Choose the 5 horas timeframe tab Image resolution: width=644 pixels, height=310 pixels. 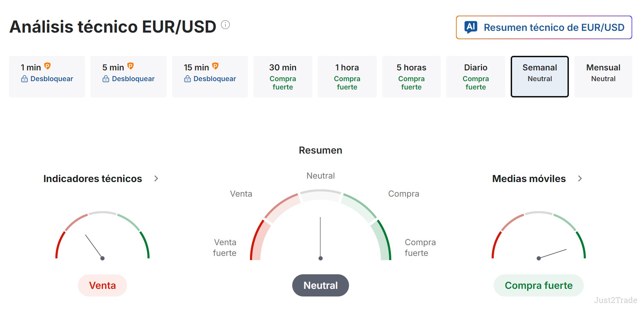tap(411, 77)
